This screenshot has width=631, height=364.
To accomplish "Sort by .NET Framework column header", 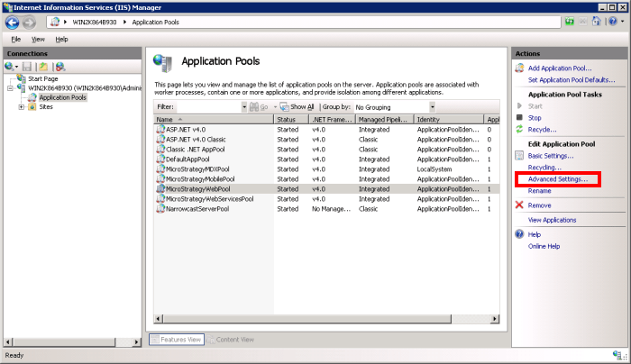I will point(332,120).
